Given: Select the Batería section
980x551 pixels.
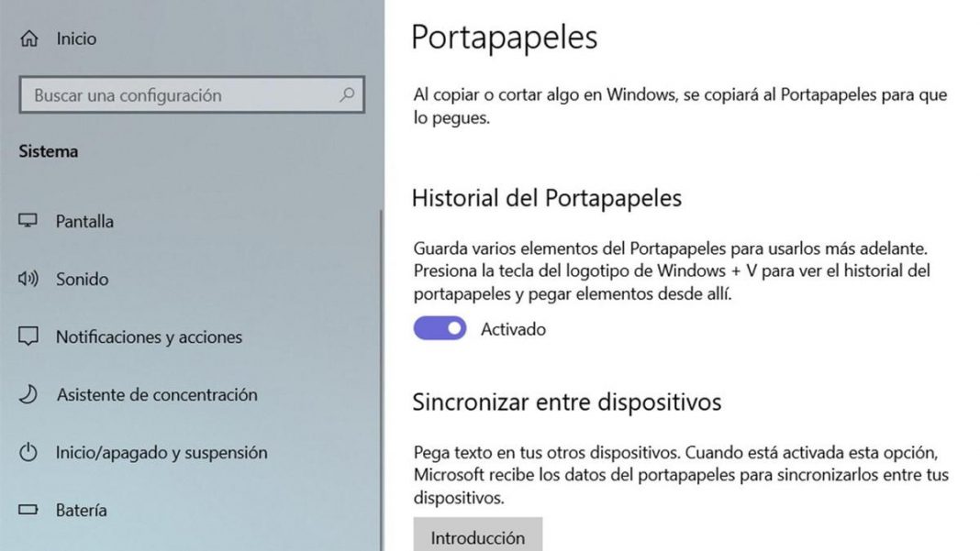Looking at the screenshot, I should [81, 510].
